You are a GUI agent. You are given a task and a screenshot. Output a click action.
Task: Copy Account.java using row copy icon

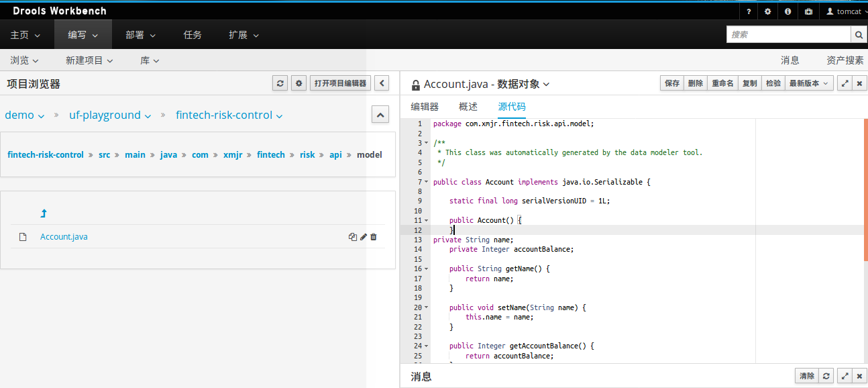point(353,237)
